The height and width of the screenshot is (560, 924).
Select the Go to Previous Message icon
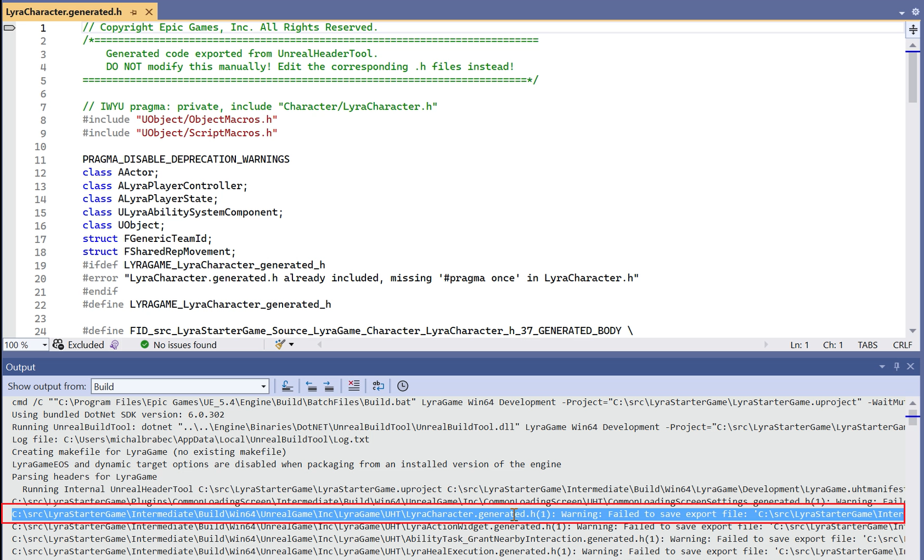(x=312, y=386)
